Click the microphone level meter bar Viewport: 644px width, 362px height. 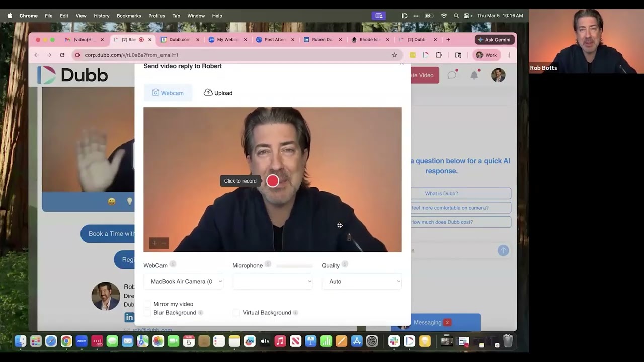point(294,266)
